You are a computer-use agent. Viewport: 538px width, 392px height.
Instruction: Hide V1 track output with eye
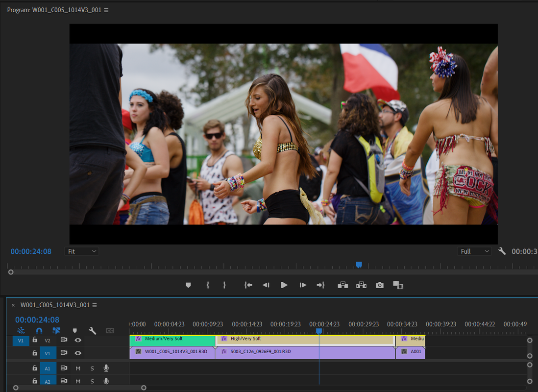(78, 353)
